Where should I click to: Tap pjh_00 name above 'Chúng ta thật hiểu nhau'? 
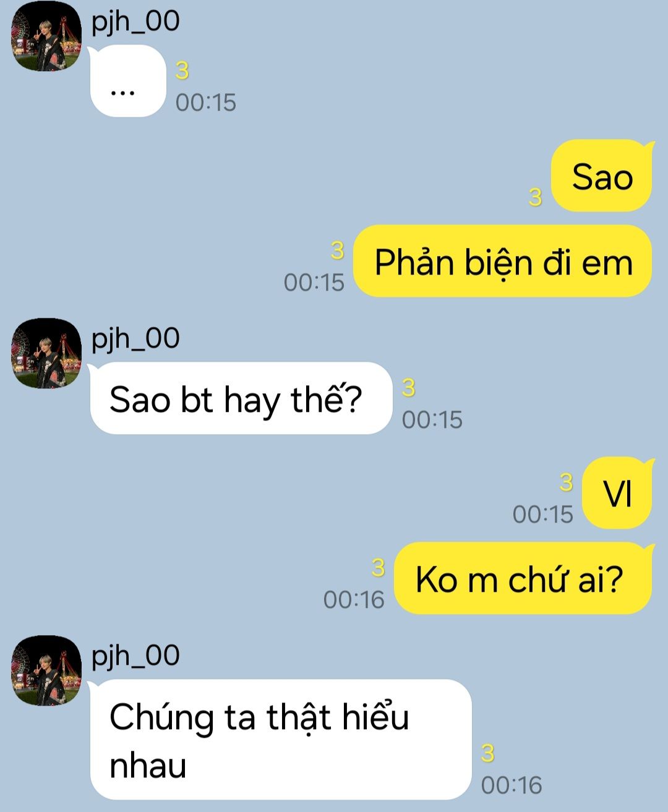(x=135, y=656)
